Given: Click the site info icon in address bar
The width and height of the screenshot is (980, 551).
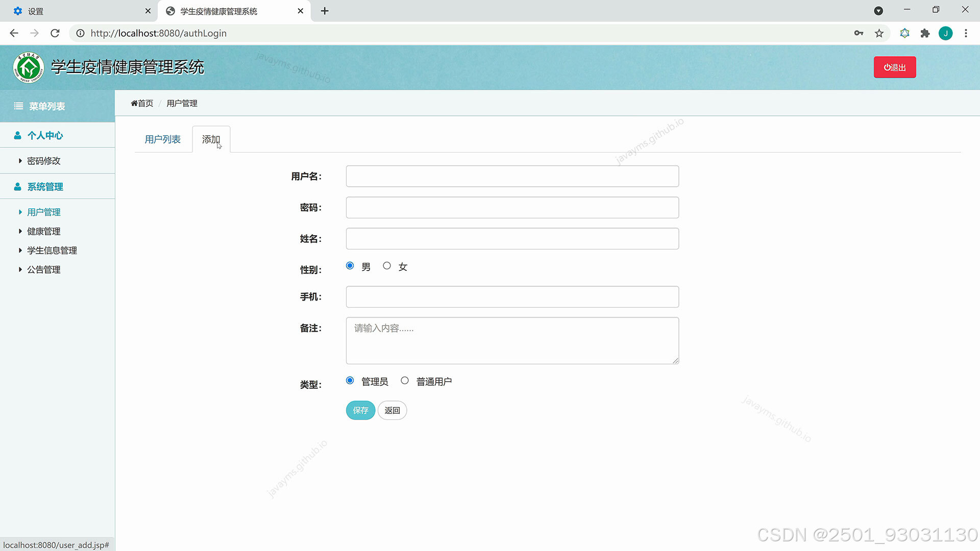Looking at the screenshot, I should pos(80,33).
